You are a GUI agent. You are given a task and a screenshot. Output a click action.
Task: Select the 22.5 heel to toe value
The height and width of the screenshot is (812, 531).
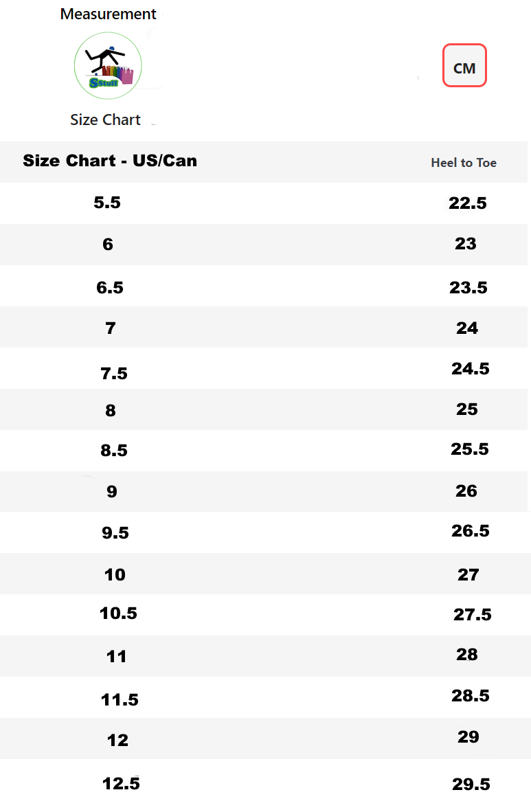468,203
